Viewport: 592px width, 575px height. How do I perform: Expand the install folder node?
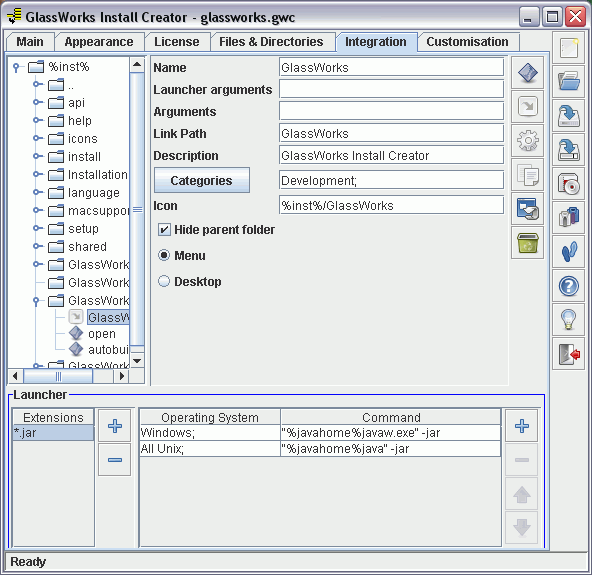click(37, 156)
